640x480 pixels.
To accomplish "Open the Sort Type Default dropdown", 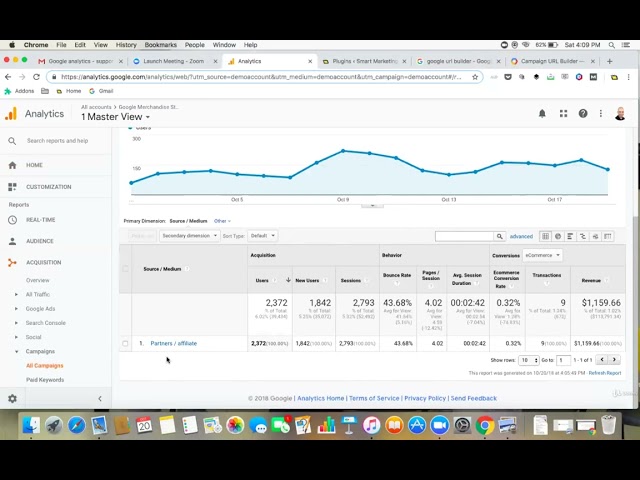I will click(x=262, y=236).
